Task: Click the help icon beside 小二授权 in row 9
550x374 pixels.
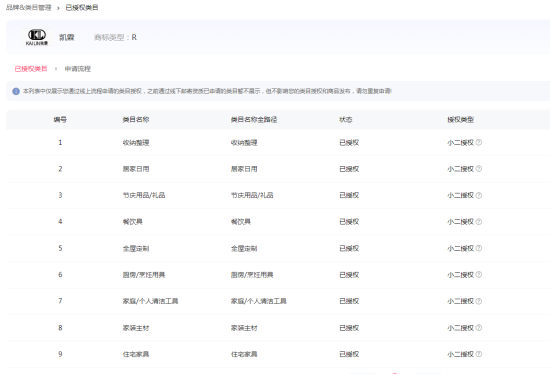Action: click(478, 354)
